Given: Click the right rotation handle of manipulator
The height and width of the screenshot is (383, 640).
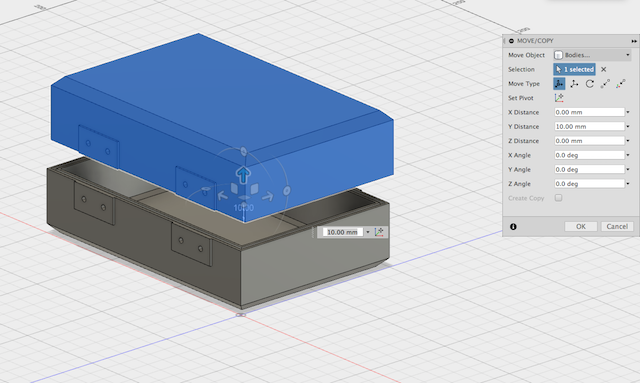Looking at the screenshot, I should coord(287,190).
